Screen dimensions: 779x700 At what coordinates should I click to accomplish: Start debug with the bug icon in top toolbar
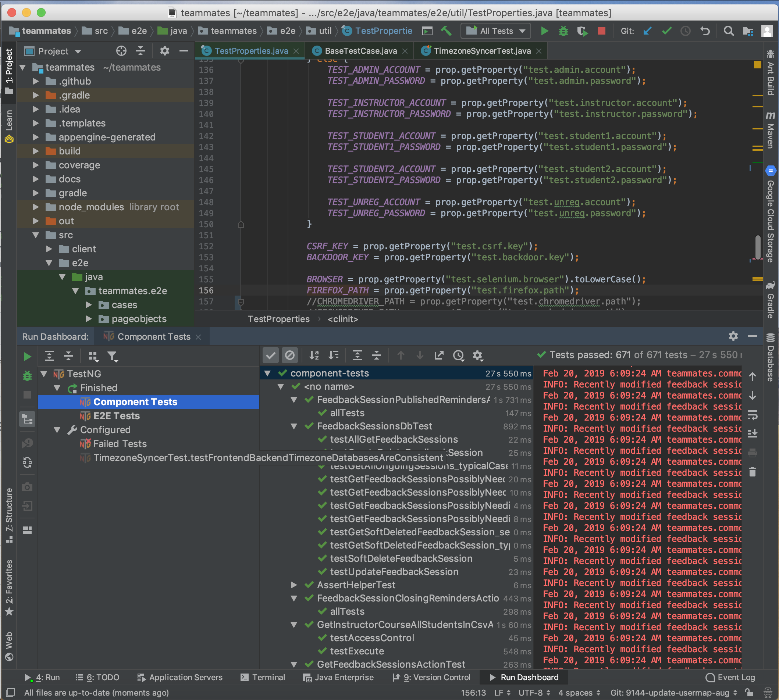pyautogui.click(x=563, y=31)
